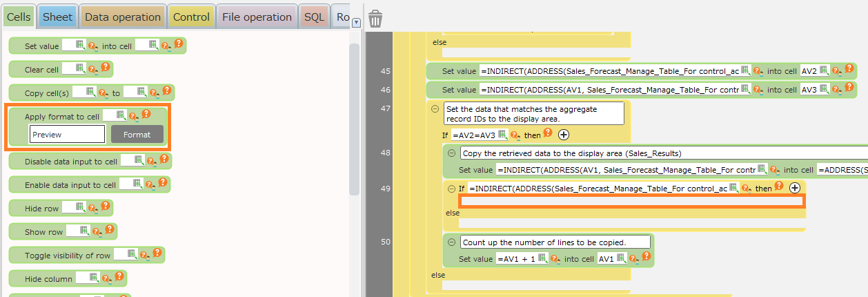Click the cell picker icon beside =AV1 + 1
This screenshot has height=297, width=868.
pos(542,258)
